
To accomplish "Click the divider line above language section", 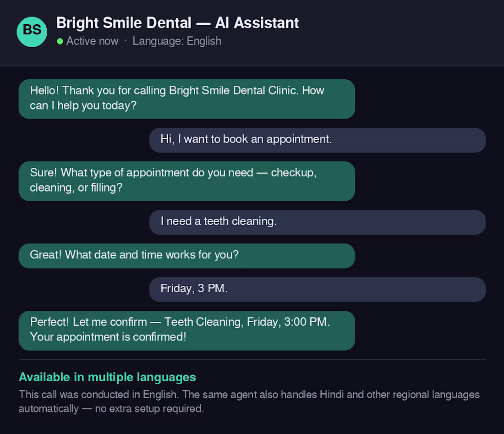I will [252, 360].
